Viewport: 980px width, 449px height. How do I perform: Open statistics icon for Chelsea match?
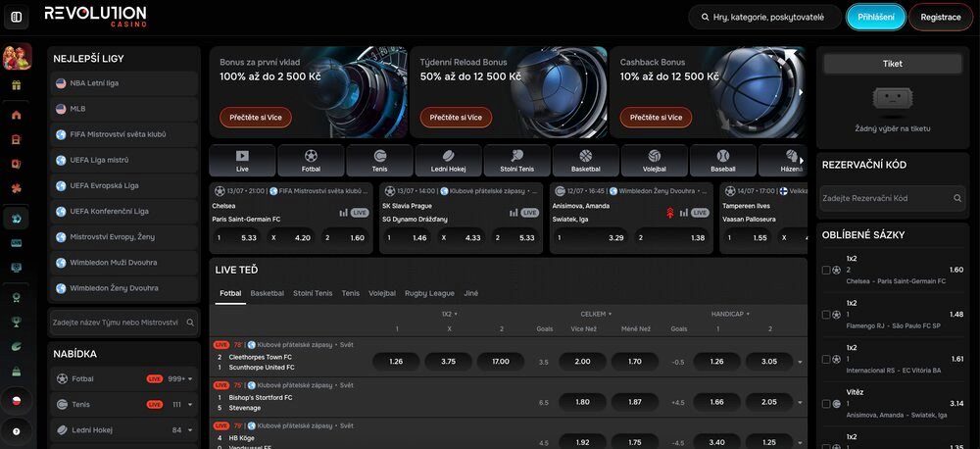coord(343,213)
